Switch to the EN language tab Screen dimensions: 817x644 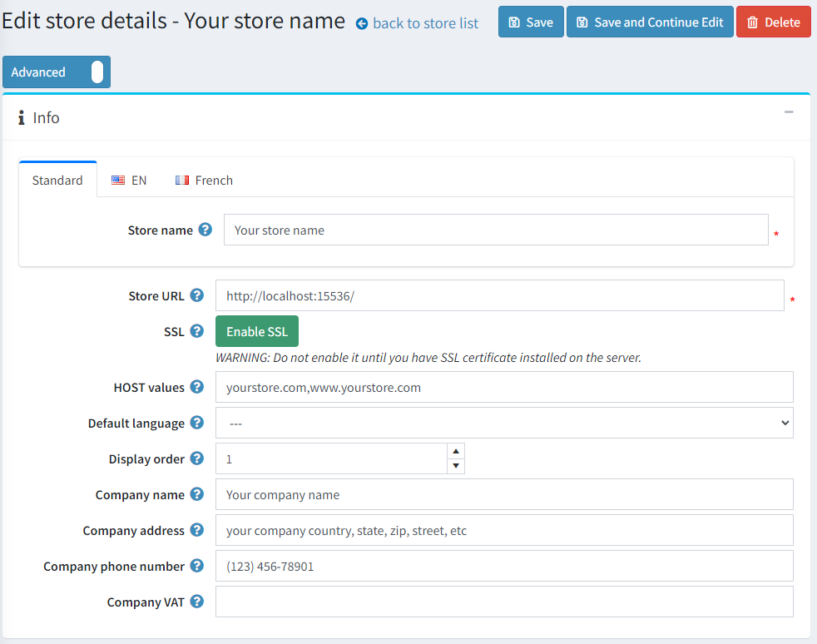(129, 180)
